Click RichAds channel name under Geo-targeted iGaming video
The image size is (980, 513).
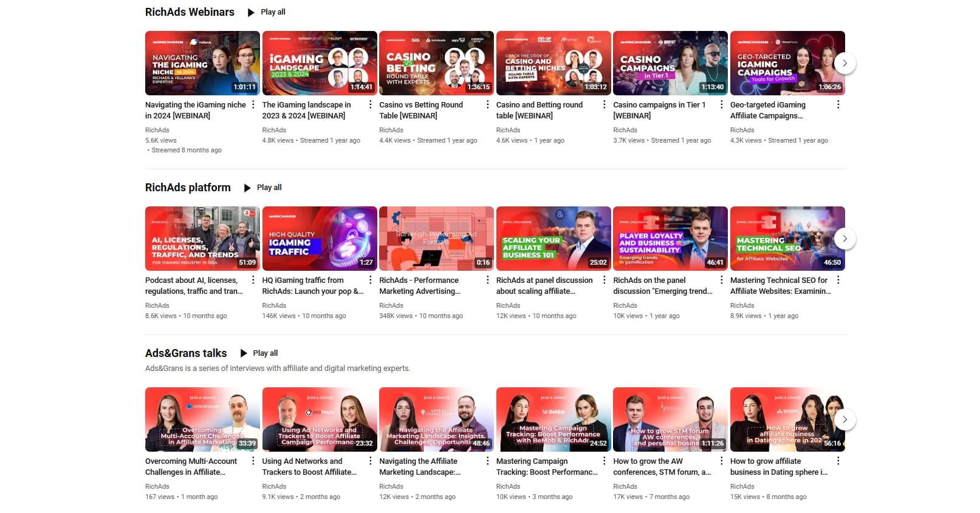742,130
